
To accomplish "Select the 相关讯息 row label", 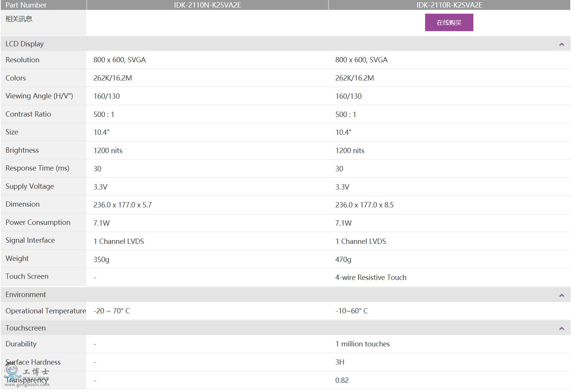I will (x=19, y=19).
